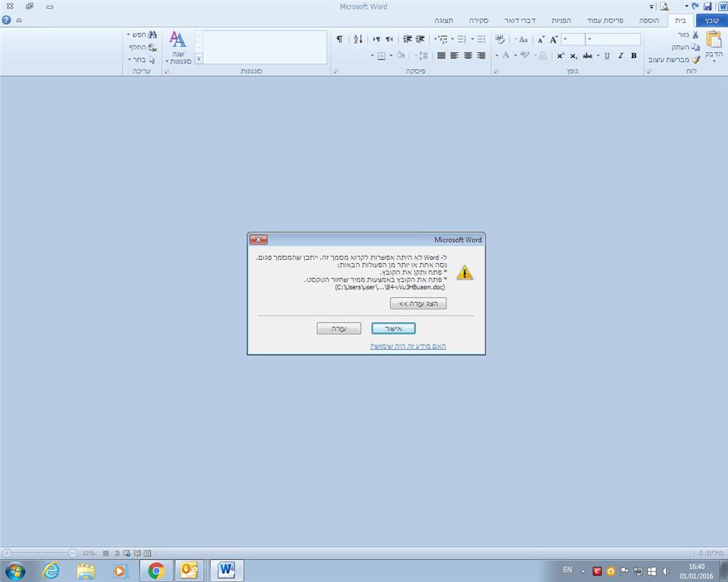
Task: Click the Decrease Indent icon
Action: pyautogui.click(x=420, y=39)
